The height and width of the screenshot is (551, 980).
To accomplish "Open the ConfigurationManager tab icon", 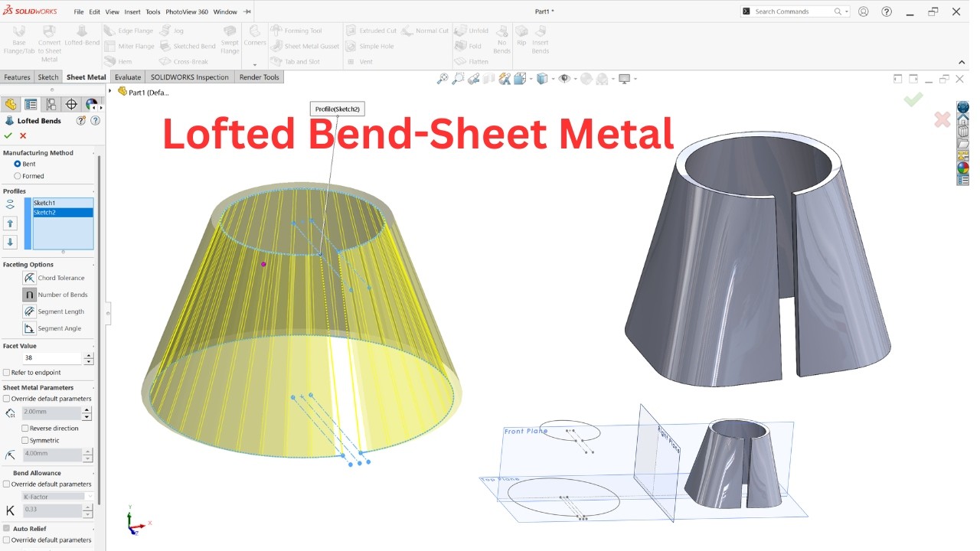I will [51, 104].
